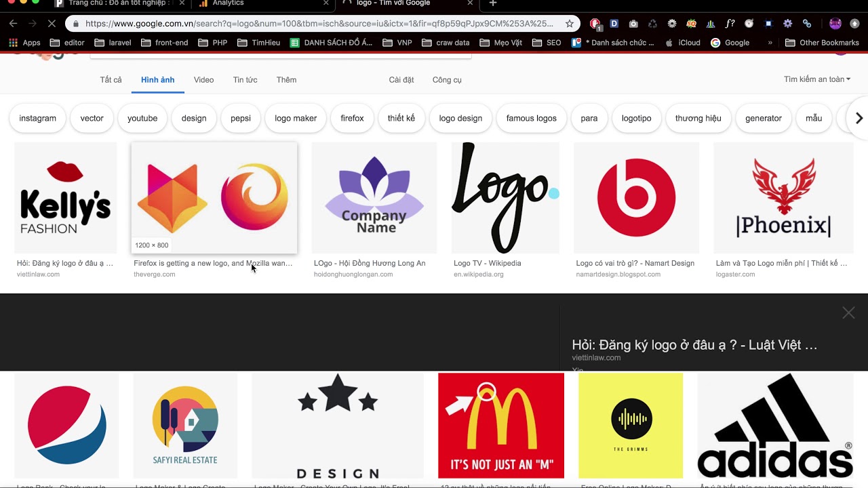
Task: Open the red ad blocker extension
Action: [595, 24]
